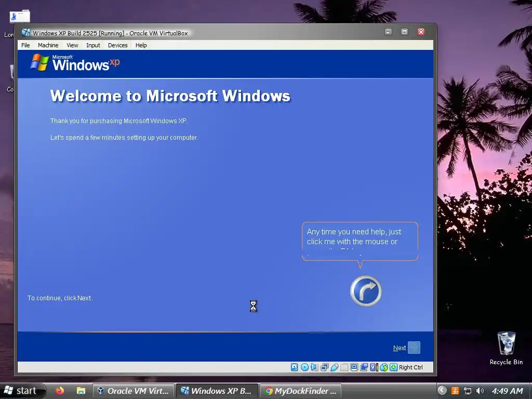
Task: Click the network tray icon
Action: point(468,391)
